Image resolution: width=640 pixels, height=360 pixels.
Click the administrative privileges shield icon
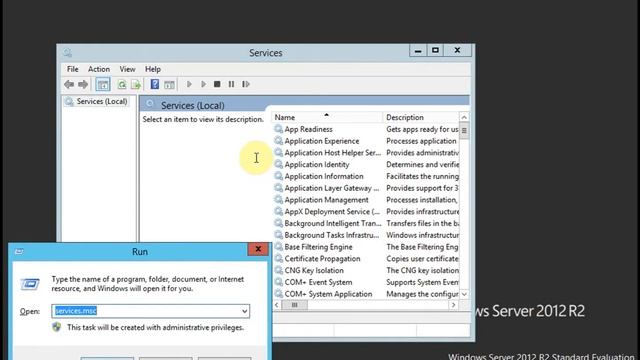click(57, 327)
